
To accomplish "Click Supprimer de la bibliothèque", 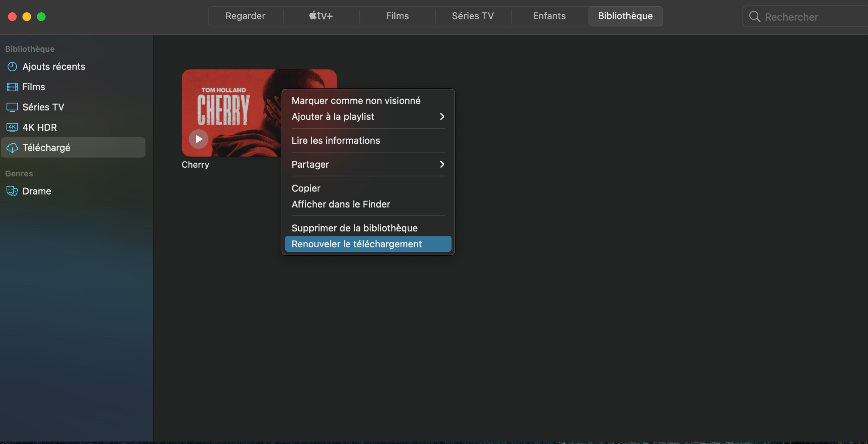I will (354, 228).
